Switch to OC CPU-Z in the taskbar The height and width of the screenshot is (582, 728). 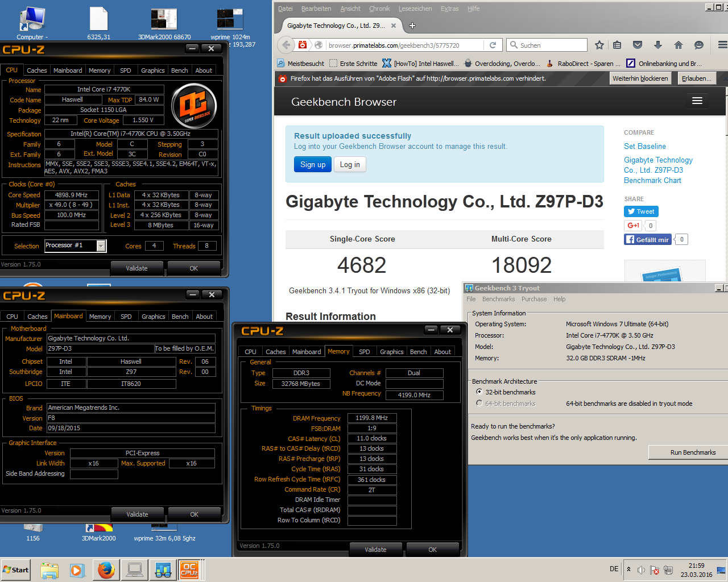coord(189,570)
